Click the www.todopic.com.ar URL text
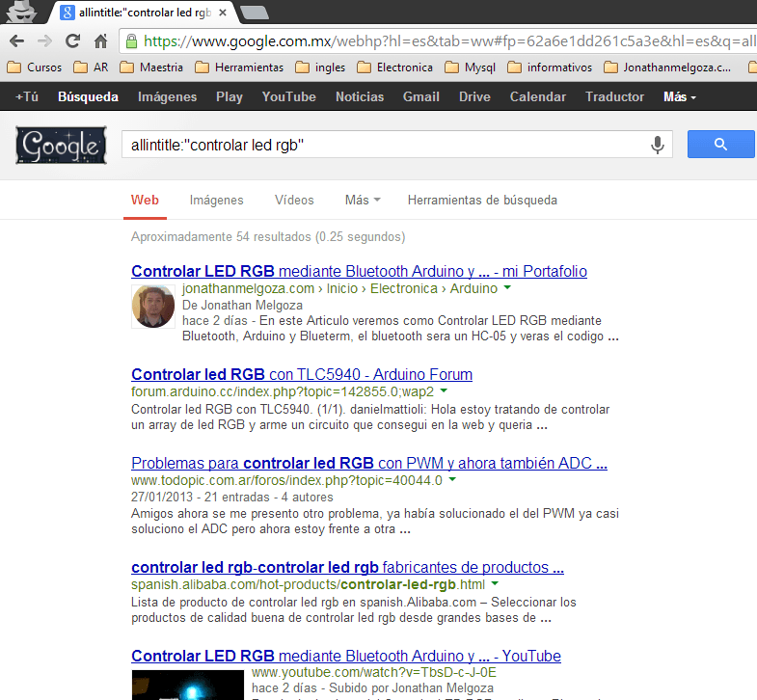Viewport: 757px width, 700px height. click(286, 480)
